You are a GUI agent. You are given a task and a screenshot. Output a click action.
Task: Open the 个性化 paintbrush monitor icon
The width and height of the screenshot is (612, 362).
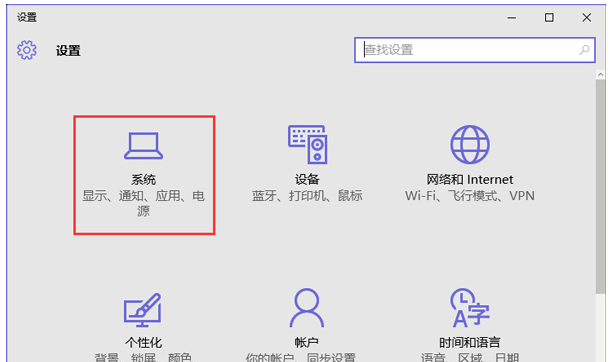[x=143, y=310]
